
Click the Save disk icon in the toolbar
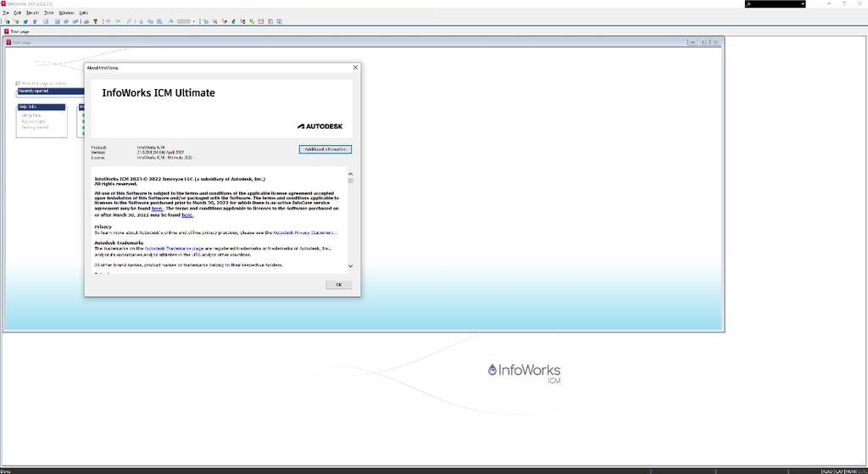point(57,21)
